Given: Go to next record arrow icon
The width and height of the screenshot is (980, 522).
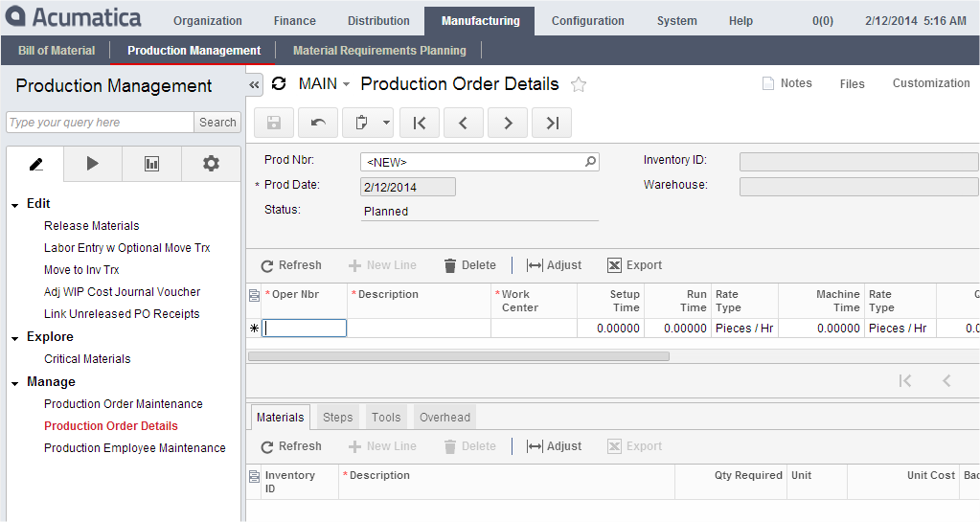Looking at the screenshot, I should tap(508, 123).
